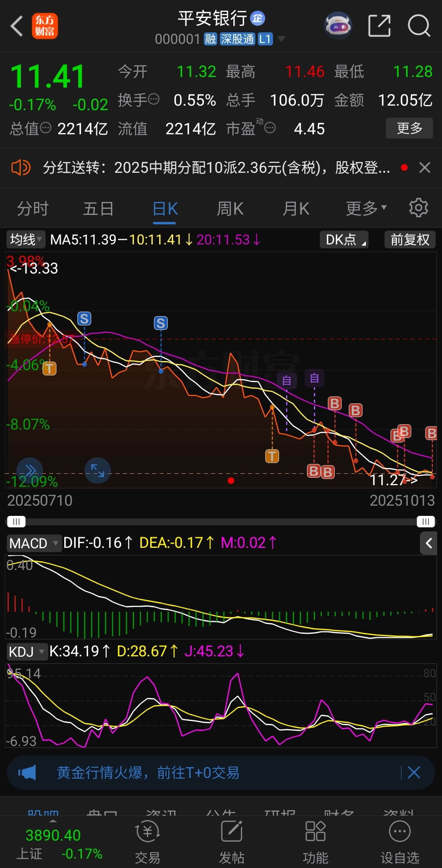This screenshot has width=442, height=868.
Task: Collapse the side panel with the left chevron button
Action: point(428,543)
